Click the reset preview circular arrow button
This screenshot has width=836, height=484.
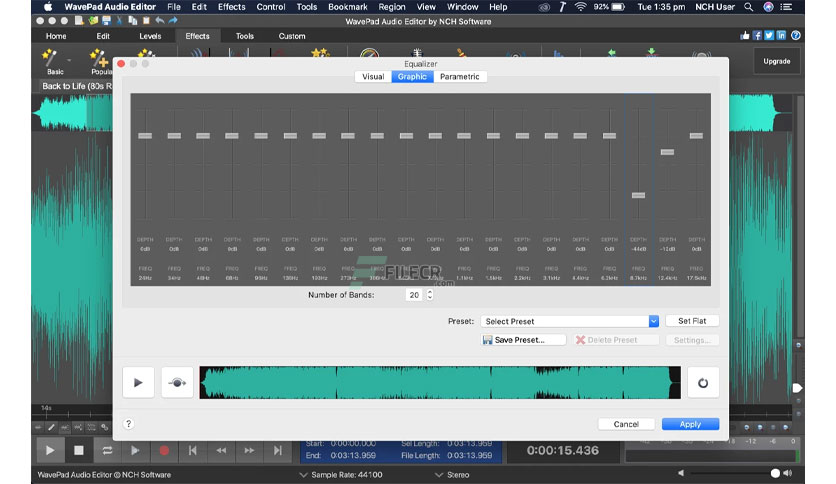(x=703, y=383)
